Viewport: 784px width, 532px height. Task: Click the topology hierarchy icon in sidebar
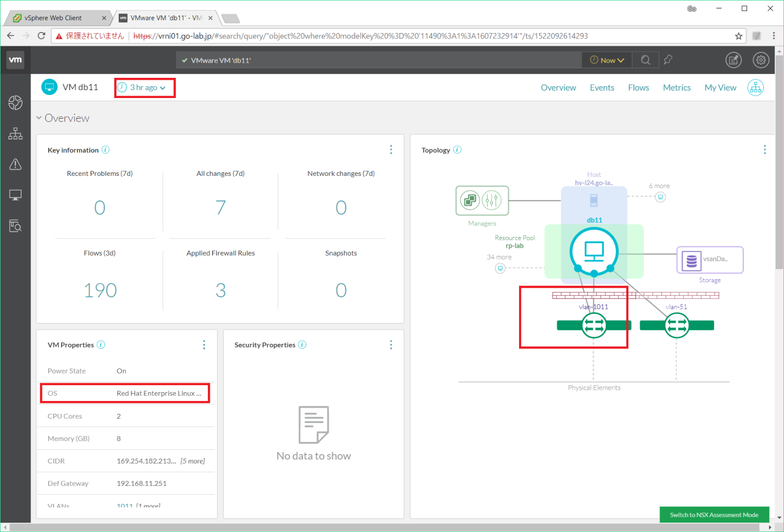(x=15, y=133)
